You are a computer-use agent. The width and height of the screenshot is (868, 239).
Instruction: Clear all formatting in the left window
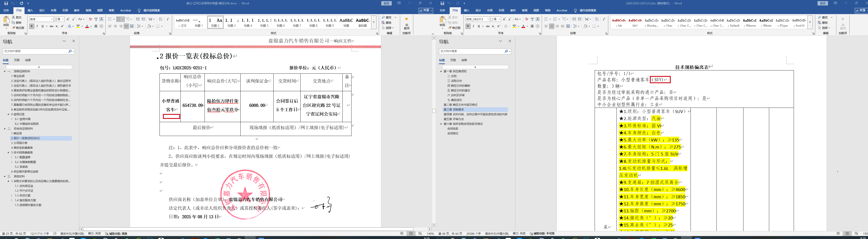pos(90,19)
